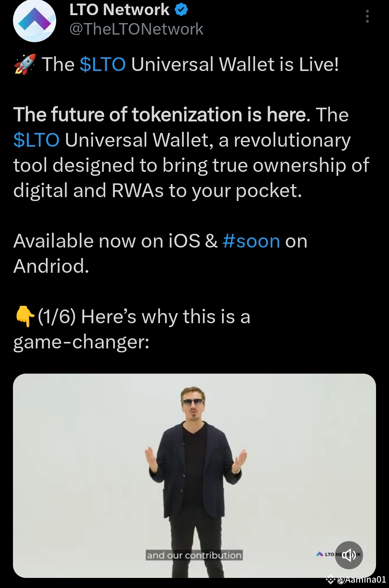The width and height of the screenshot is (389, 588).
Task: Click the Binance logo beside @Aamina01
Action: click(331, 580)
